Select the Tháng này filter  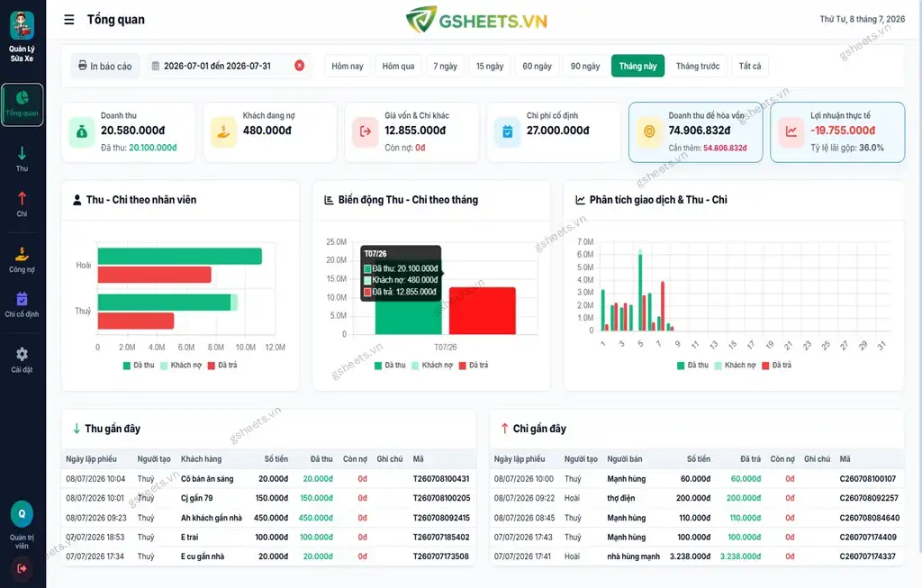(x=638, y=66)
